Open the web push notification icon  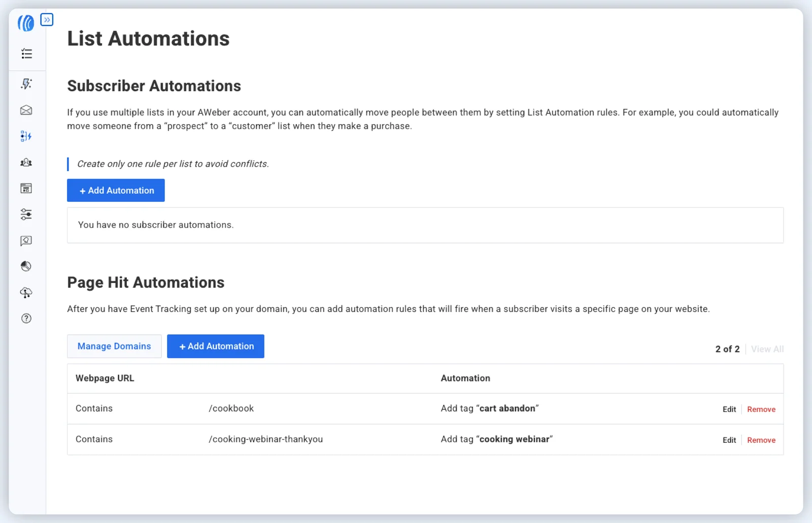(x=26, y=241)
